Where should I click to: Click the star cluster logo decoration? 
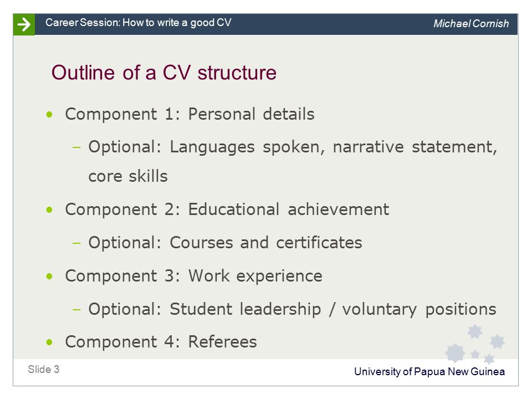click(x=475, y=344)
